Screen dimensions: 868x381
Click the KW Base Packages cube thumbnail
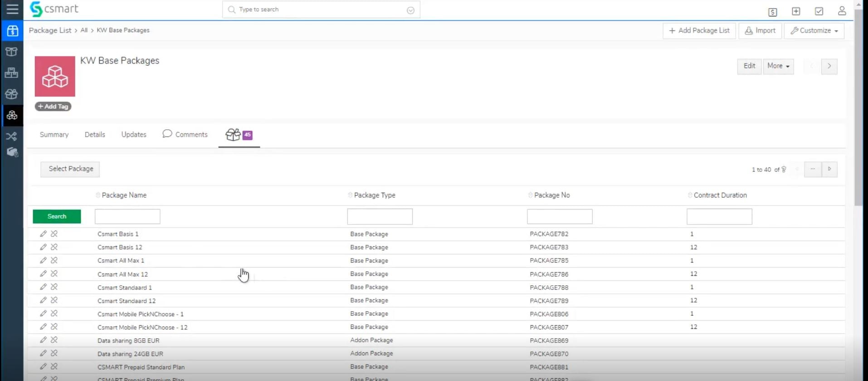point(55,76)
